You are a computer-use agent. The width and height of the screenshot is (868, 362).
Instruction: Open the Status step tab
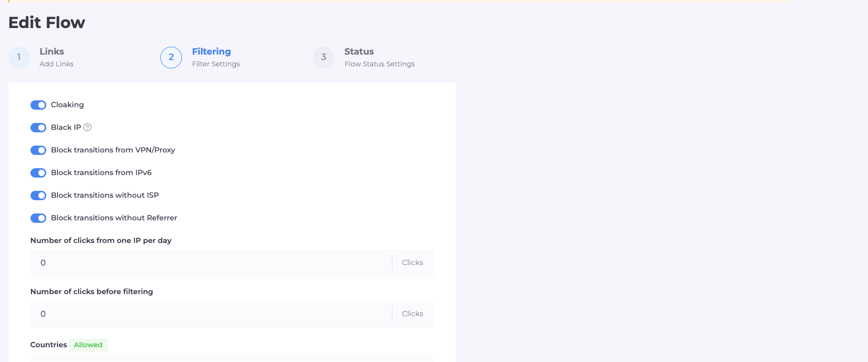(x=359, y=52)
